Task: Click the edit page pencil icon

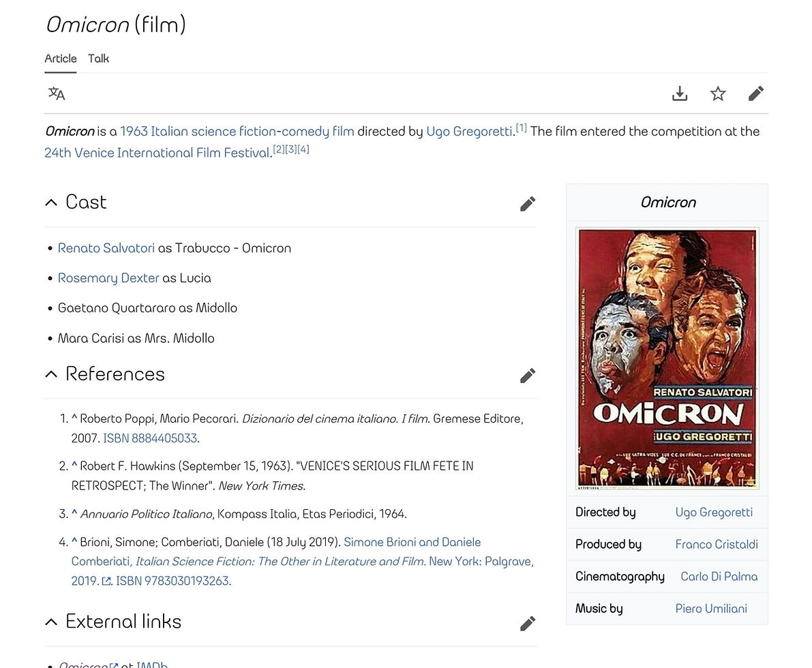Action: [x=756, y=94]
